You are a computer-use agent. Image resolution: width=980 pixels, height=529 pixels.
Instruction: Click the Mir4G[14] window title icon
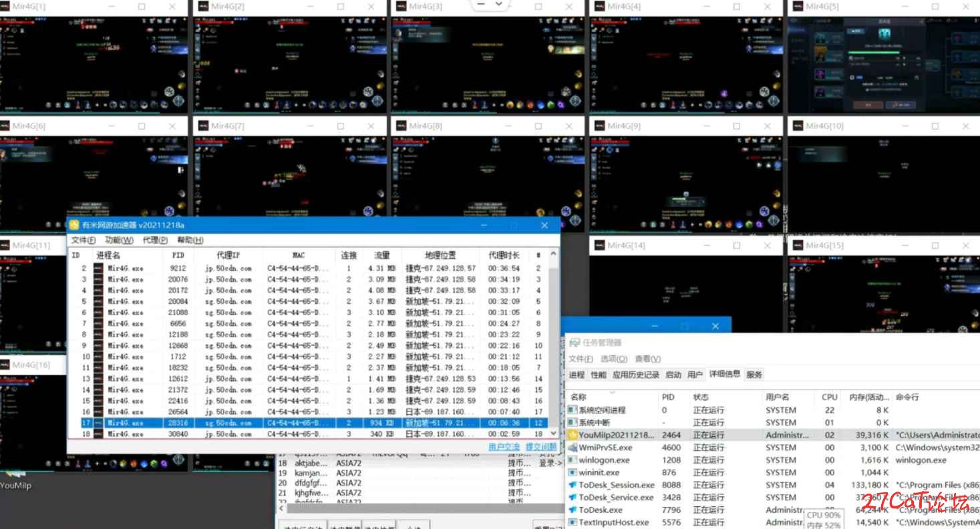click(x=599, y=245)
